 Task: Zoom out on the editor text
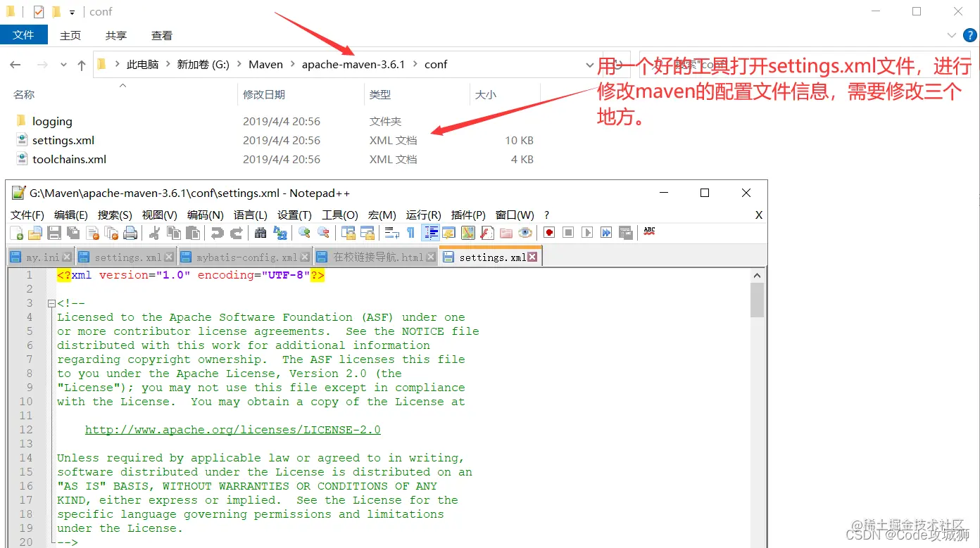tap(324, 232)
